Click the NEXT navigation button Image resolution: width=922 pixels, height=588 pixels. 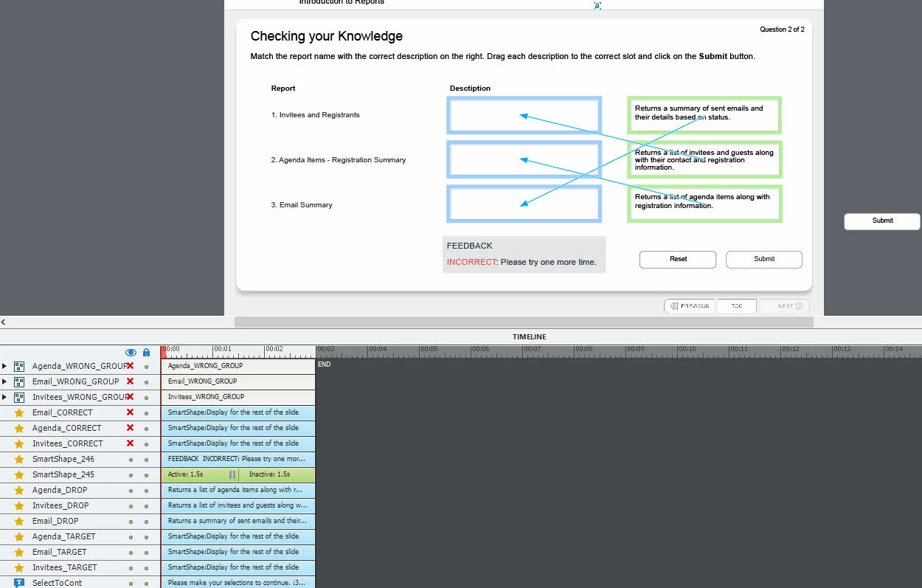(x=785, y=305)
